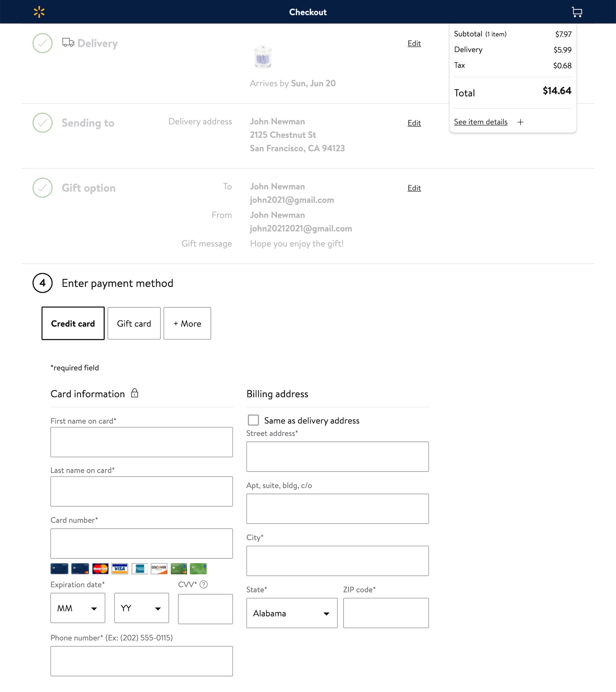Click the plus icon beside See item details
Screen dimensions: 616x692
point(520,122)
